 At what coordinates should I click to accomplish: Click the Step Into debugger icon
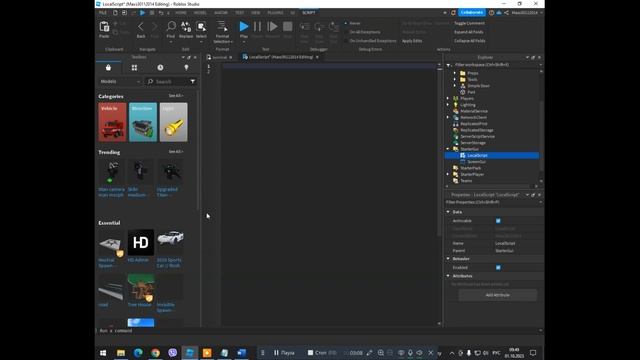pyautogui.click(x=304, y=27)
